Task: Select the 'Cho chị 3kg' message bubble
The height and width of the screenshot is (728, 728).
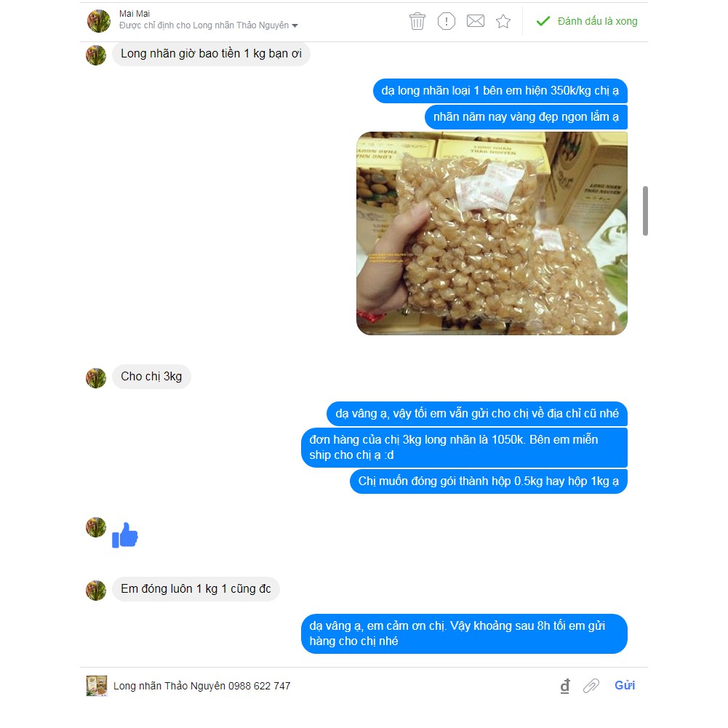Action: click(x=151, y=377)
